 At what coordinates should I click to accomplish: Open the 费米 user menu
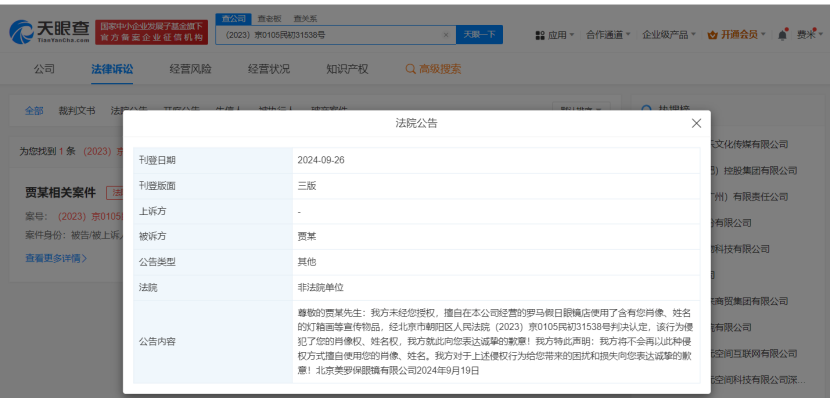pos(810,35)
